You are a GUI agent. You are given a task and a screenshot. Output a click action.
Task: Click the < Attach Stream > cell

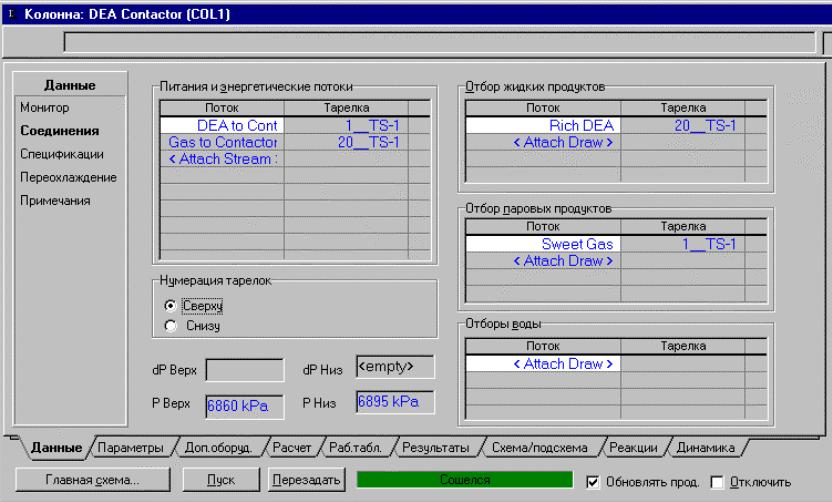[222, 159]
